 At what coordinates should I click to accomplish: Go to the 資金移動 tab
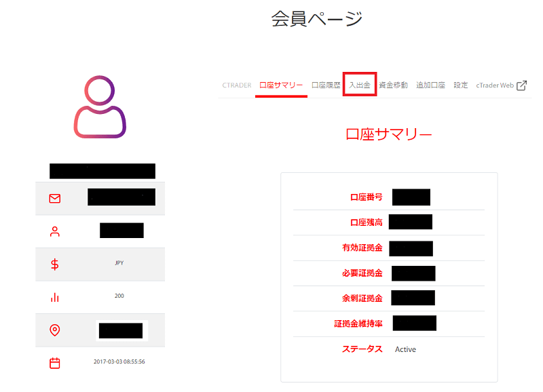click(x=393, y=85)
